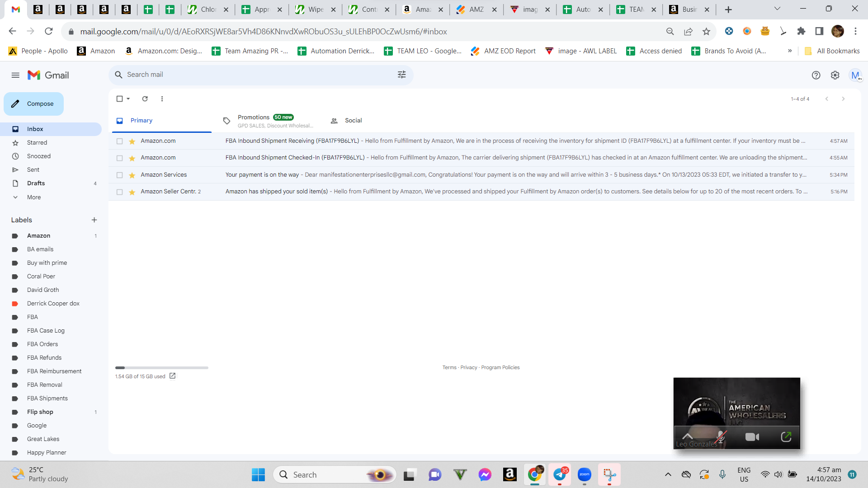868x488 pixels.
Task: Refresh the inbox
Action: click(145, 99)
